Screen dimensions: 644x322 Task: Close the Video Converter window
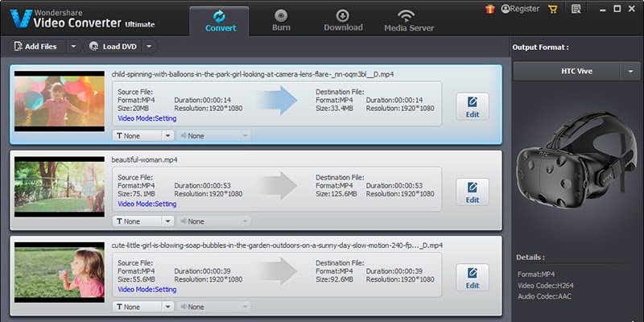(x=630, y=9)
